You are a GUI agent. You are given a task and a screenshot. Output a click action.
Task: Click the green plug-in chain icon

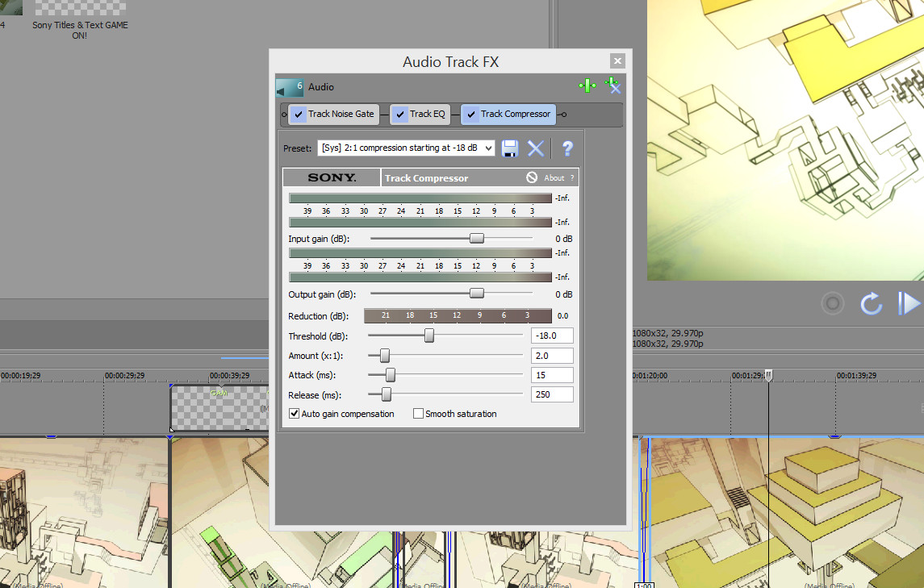pyautogui.click(x=587, y=85)
